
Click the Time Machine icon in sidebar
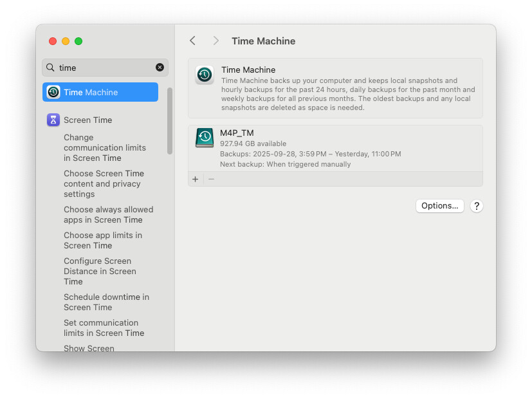click(x=53, y=92)
